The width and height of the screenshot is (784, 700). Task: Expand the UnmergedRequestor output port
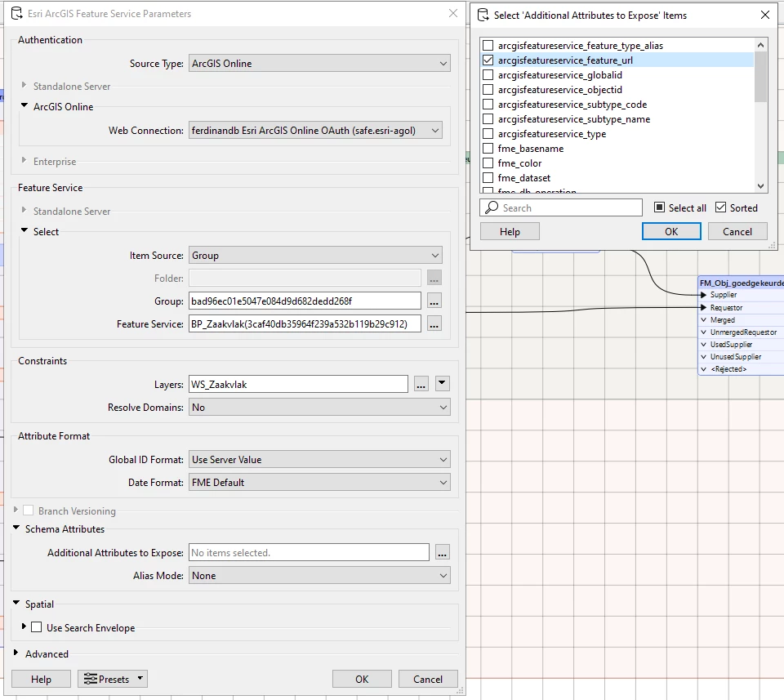coord(703,332)
